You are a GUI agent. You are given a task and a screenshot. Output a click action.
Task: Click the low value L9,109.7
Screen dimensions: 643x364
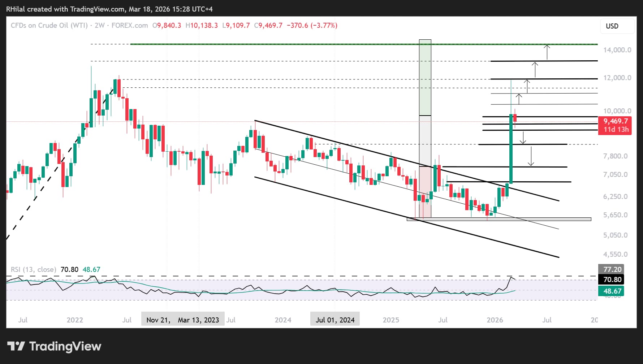(x=236, y=25)
